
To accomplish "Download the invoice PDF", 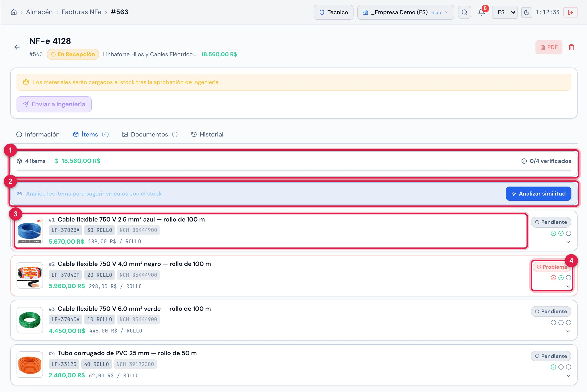I will (549, 47).
